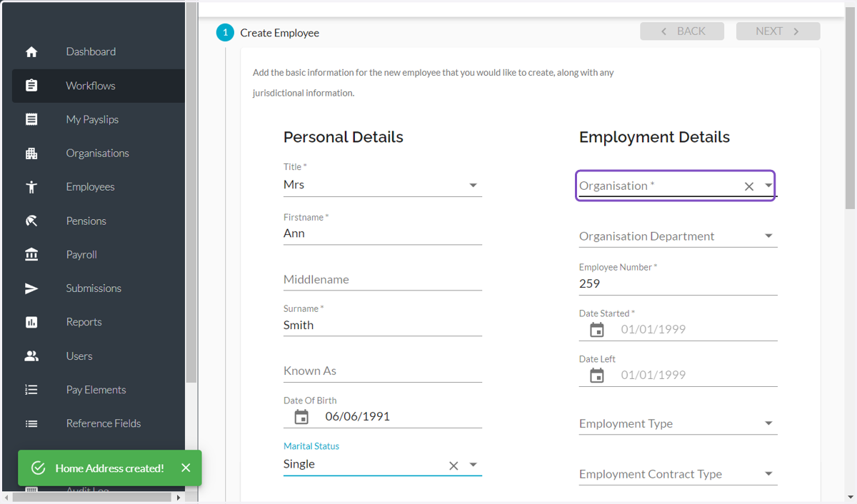The height and width of the screenshot is (504, 857).
Task: Click the Personal Details heading
Action: pyautogui.click(x=344, y=137)
